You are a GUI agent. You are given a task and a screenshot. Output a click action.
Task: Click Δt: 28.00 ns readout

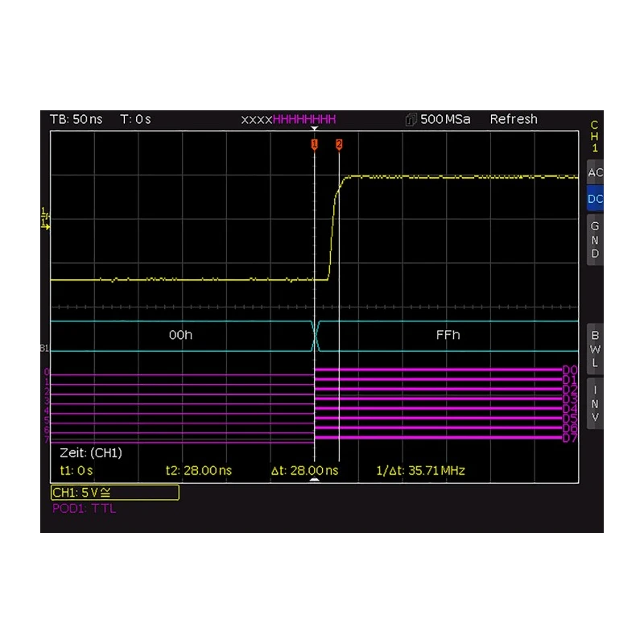305,470
